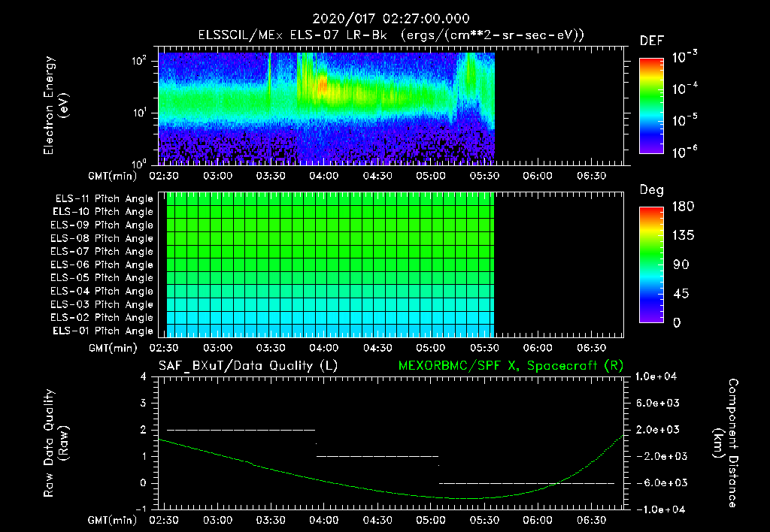Click the 0 value on Deg scale

(x=677, y=322)
